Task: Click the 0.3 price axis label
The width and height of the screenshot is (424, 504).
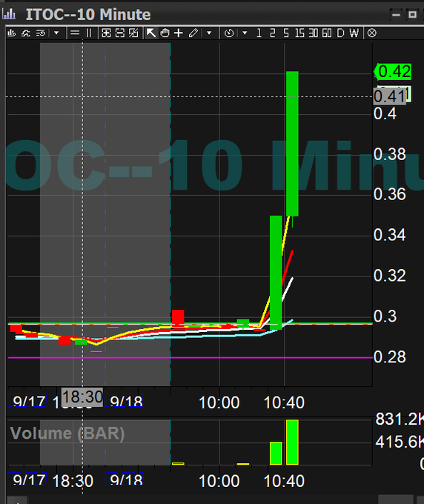Action: click(x=385, y=316)
